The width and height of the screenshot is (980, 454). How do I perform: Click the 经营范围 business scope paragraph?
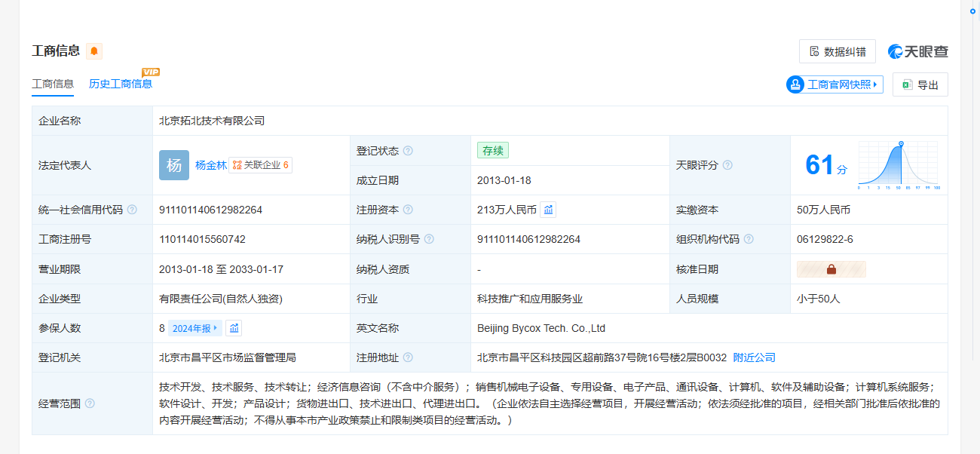point(550,403)
